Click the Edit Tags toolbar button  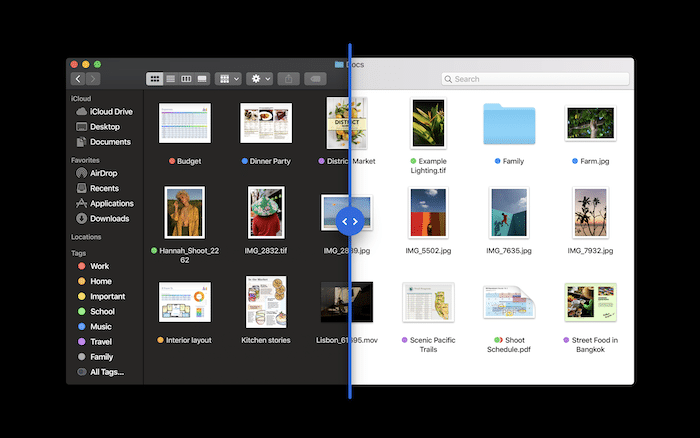pos(314,78)
